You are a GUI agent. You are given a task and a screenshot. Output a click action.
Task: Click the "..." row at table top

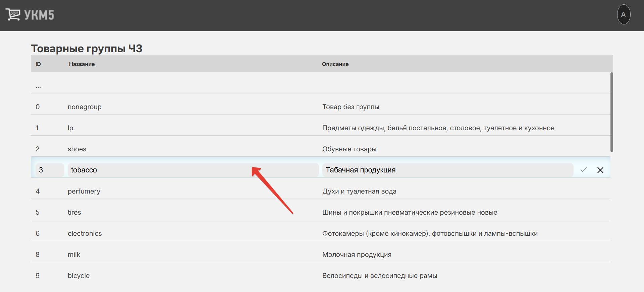pos(38,86)
